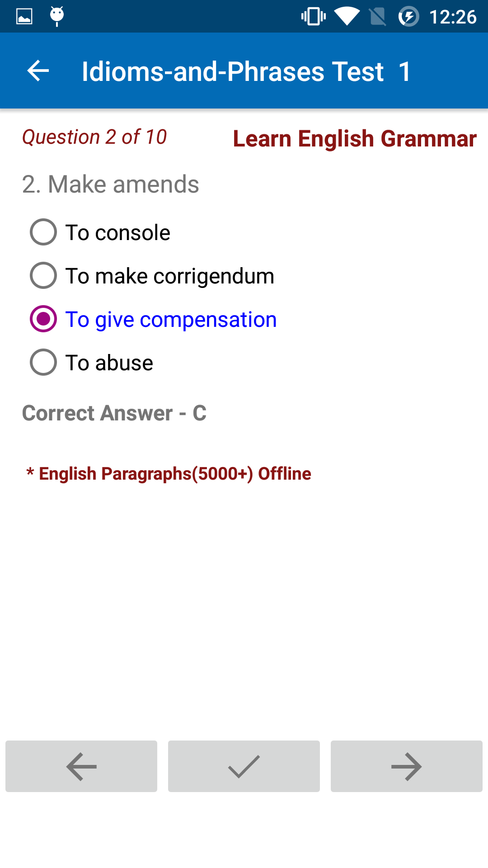Tap the back arrow in the header
Screen dimensions: 488x868
coord(38,71)
